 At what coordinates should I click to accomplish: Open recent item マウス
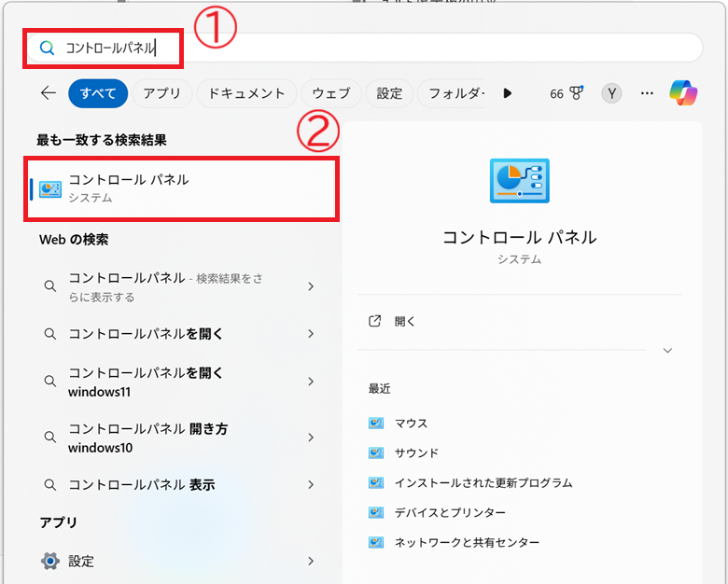pos(411,423)
